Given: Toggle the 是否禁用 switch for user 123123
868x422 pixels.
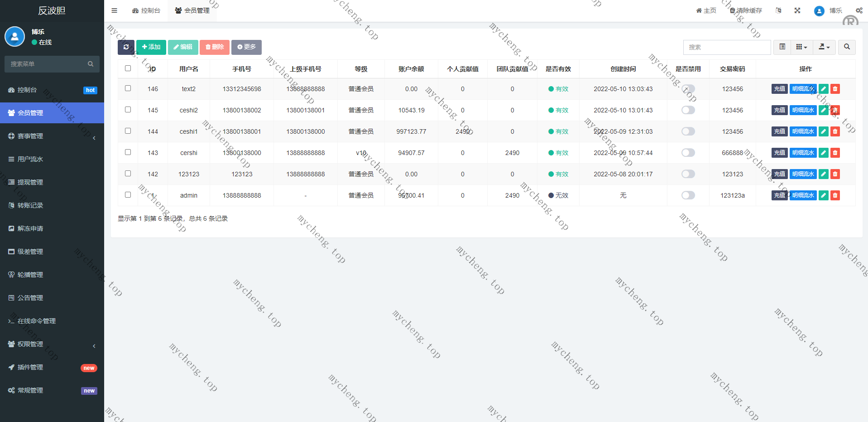Looking at the screenshot, I should (688, 174).
